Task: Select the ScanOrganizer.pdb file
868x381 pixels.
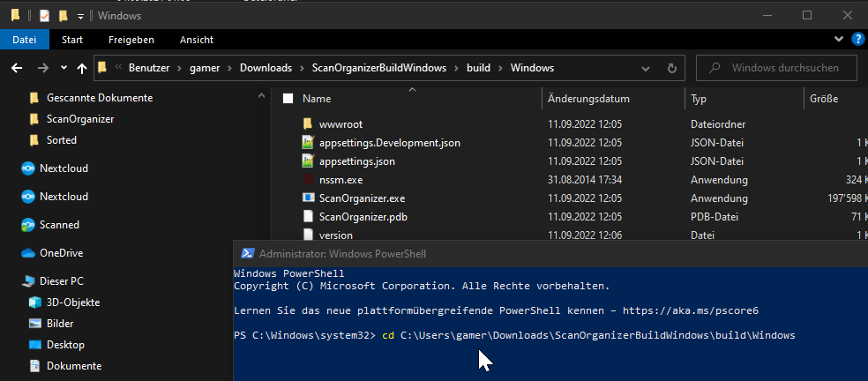Action: (363, 217)
